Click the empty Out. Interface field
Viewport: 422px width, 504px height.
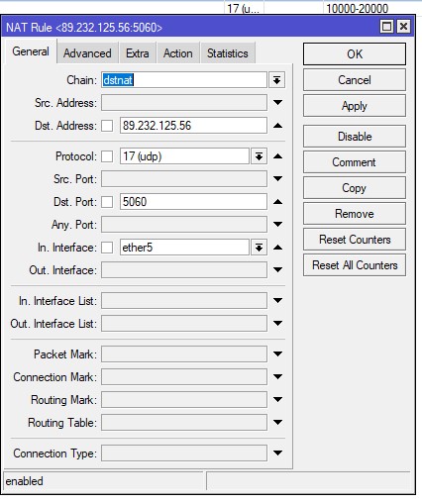pos(184,269)
